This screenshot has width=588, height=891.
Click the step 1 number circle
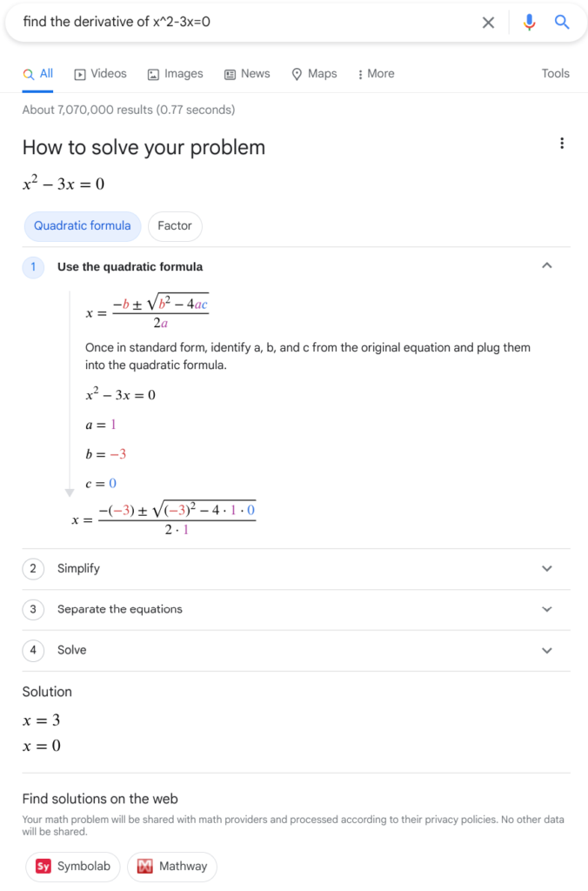[33, 267]
